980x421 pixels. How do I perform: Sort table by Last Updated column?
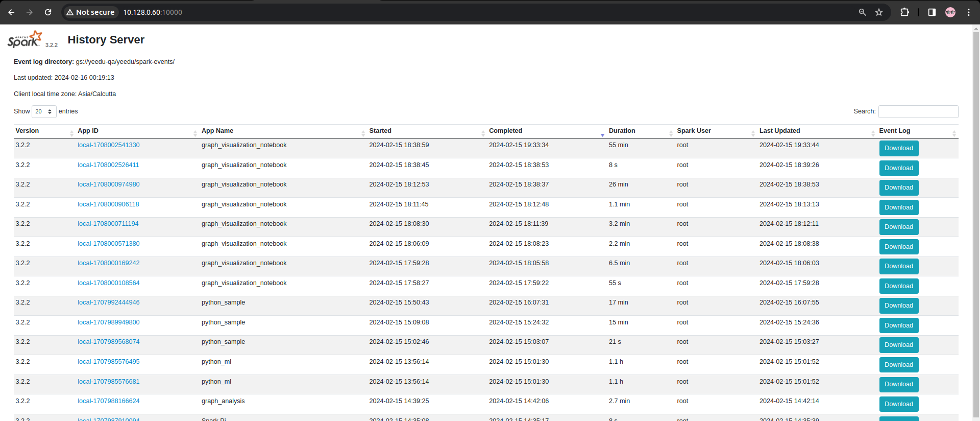pos(817,131)
